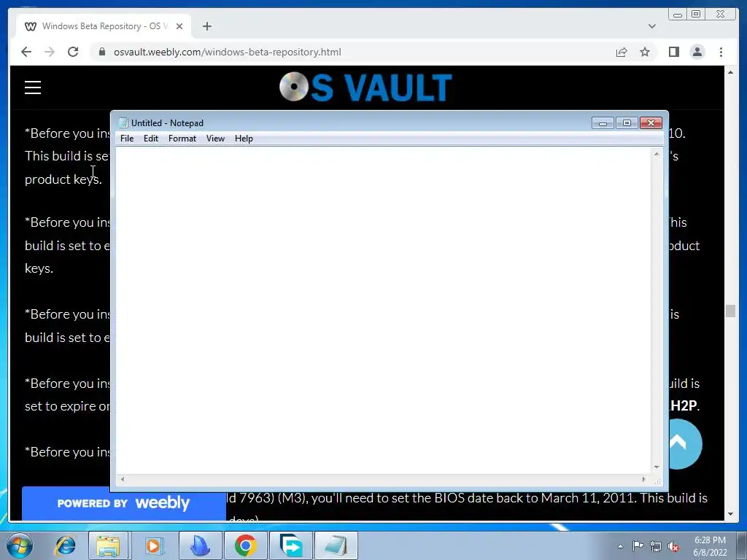Screen dimensions: 747x560
Task: Open Chrome side panel
Action: [673, 52]
